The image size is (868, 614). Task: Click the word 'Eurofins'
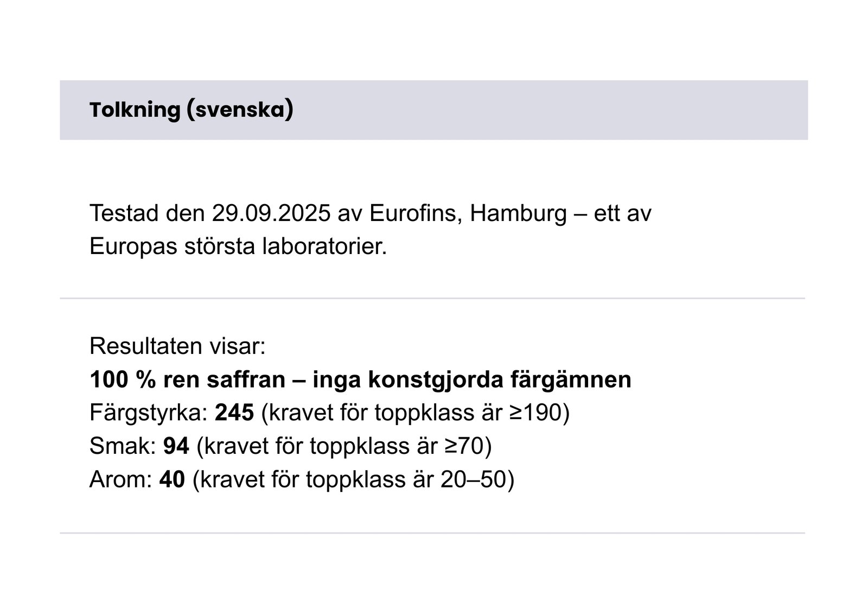click(416, 213)
